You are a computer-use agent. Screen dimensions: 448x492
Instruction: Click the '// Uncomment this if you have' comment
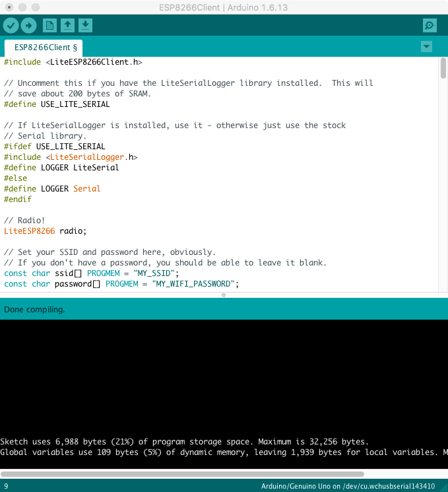click(189, 83)
